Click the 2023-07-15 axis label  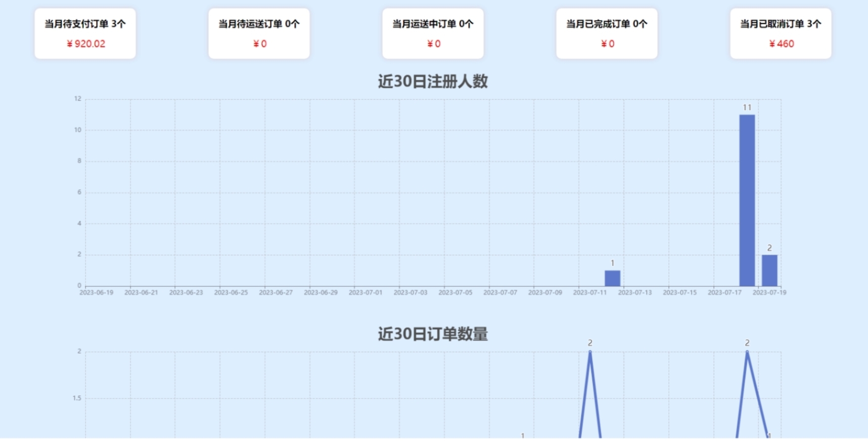(680, 292)
